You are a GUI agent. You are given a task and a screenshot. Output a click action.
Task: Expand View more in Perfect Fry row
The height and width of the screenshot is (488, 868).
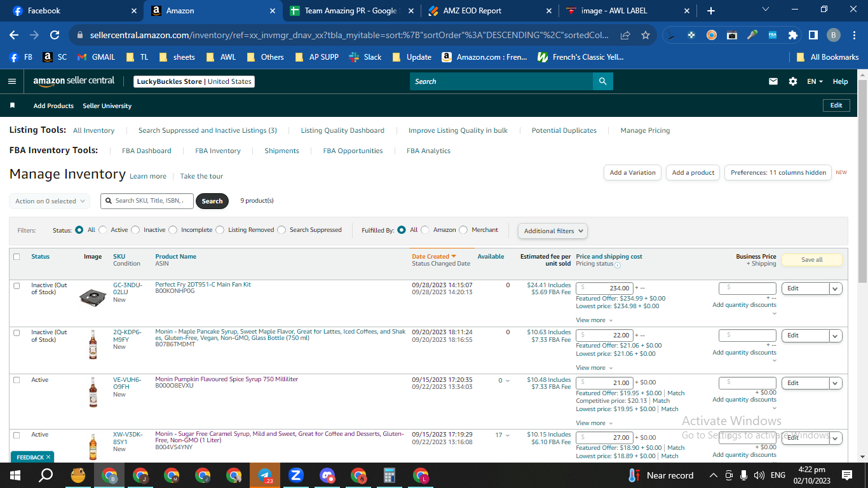pyautogui.click(x=594, y=320)
